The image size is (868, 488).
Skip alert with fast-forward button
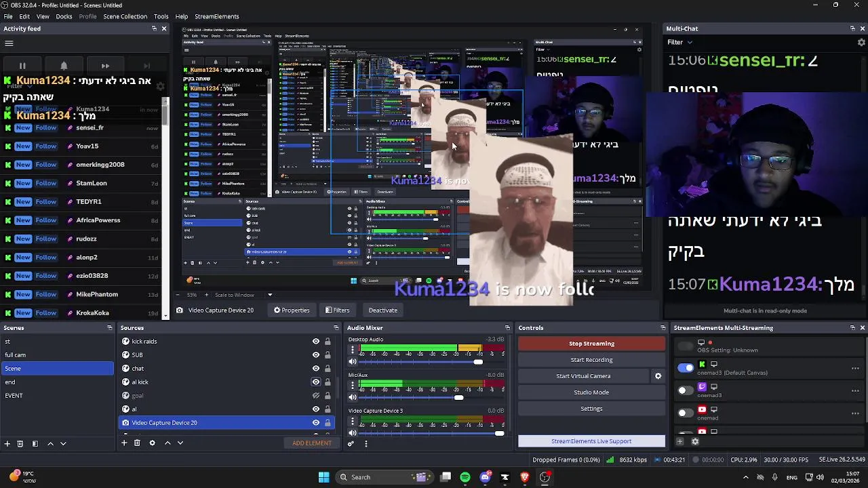[x=105, y=66]
